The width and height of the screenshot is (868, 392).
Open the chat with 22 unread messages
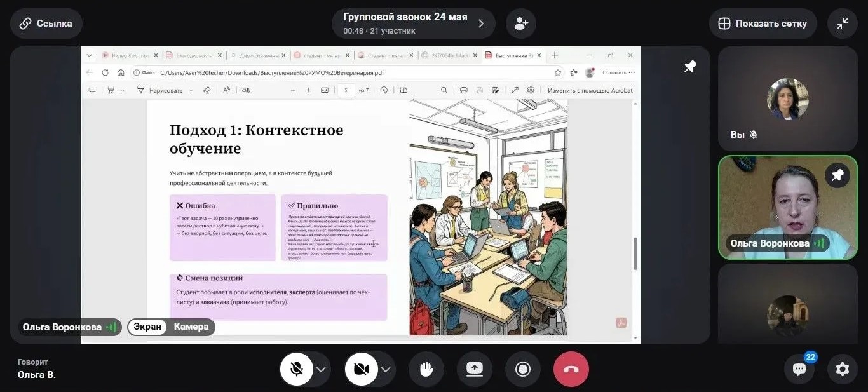pyautogui.click(x=800, y=369)
